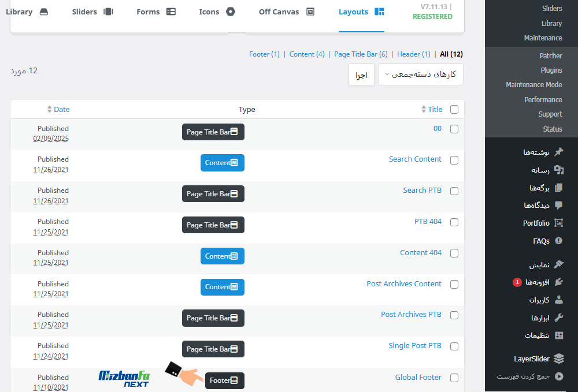Click the Icons hexagon icon
The image size is (578, 392).
[x=231, y=12]
